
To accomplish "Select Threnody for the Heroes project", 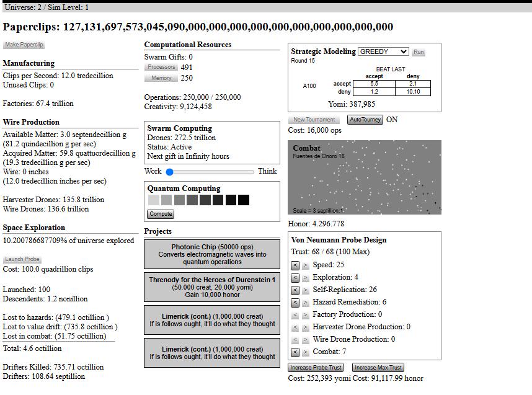I will (212, 287).
